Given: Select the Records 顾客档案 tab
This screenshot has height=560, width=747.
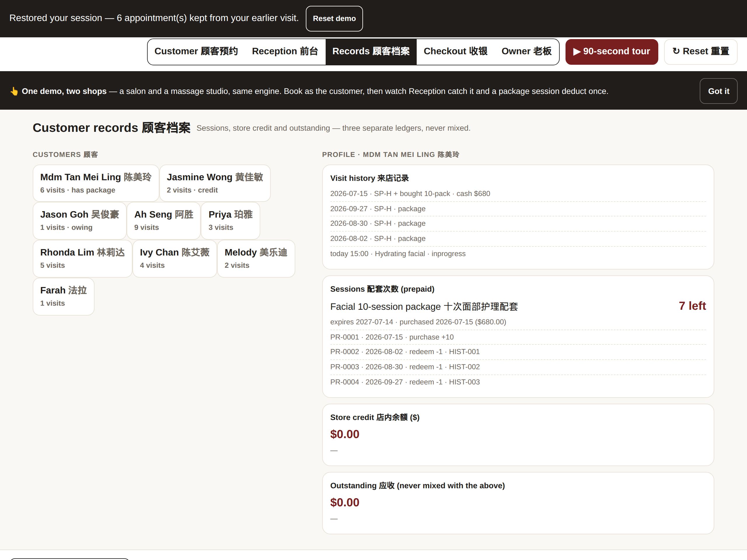Looking at the screenshot, I should [x=371, y=51].
